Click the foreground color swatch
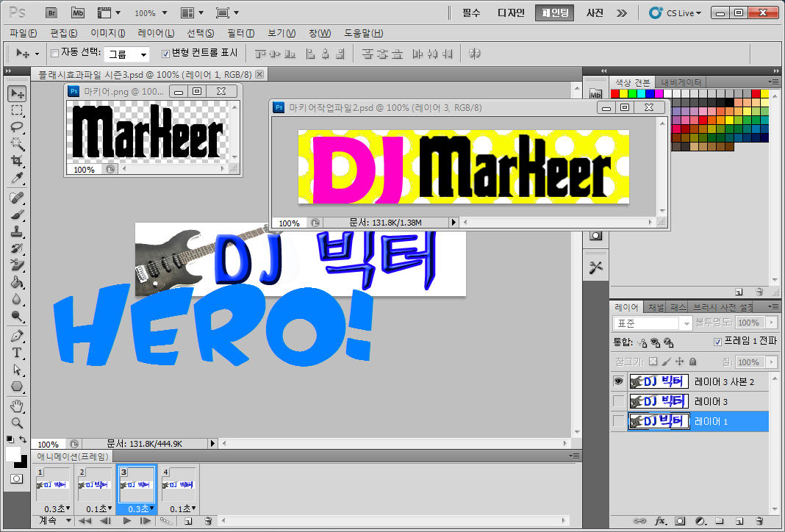Image resolution: width=785 pixels, height=532 pixels. 12,454
